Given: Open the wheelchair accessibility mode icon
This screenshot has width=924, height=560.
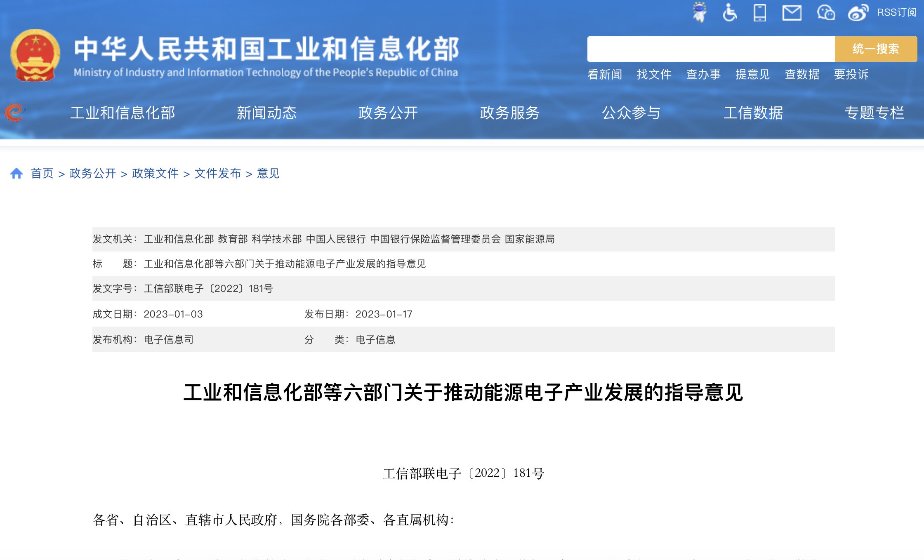Looking at the screenshot, I should coord(730,12).
